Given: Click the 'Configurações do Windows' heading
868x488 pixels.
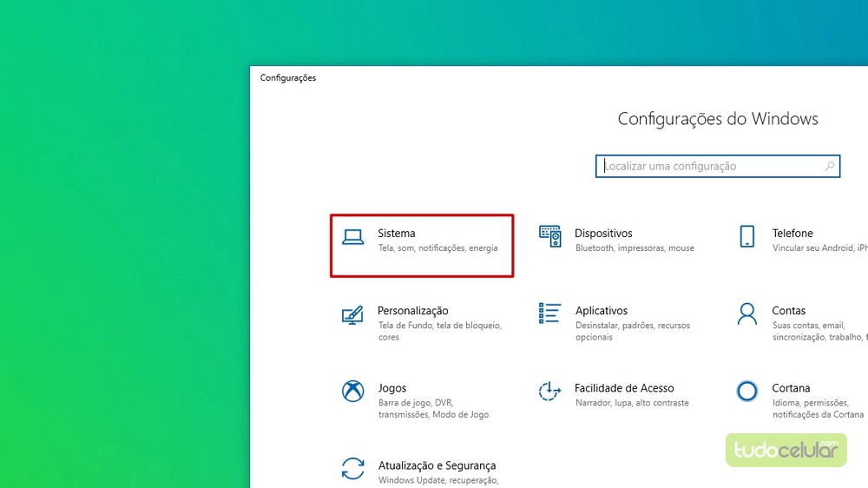Looking at the screenshot, I should click(718, 119).
